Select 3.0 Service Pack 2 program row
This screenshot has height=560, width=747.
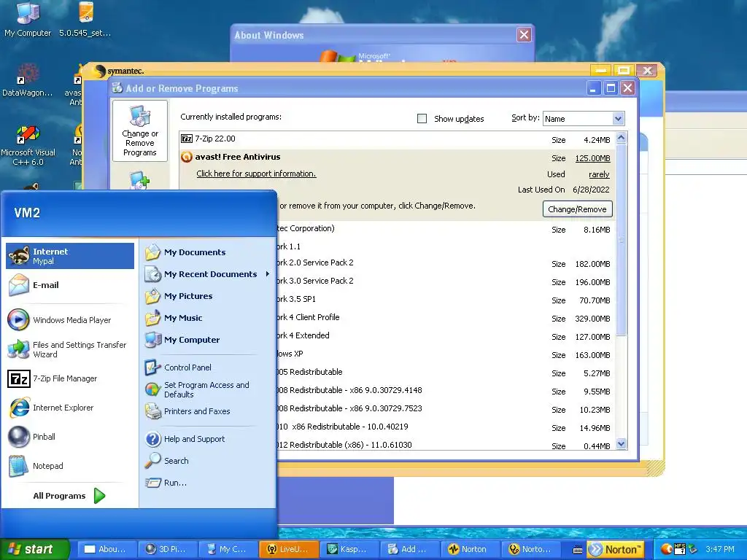(x=446, y=281)
